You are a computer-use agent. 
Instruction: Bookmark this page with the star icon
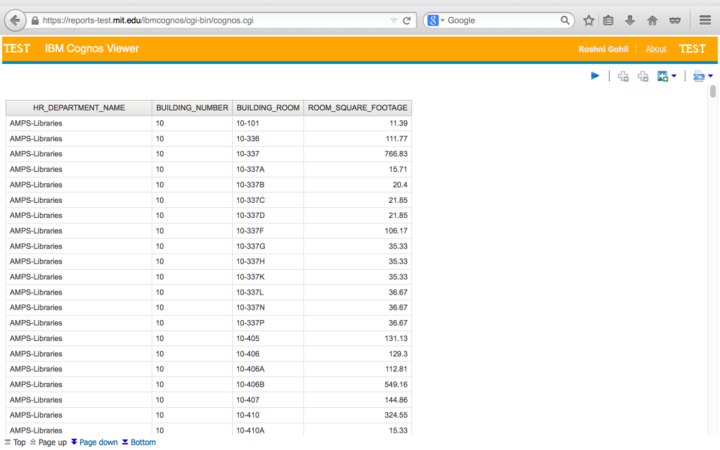click(589, 20)
